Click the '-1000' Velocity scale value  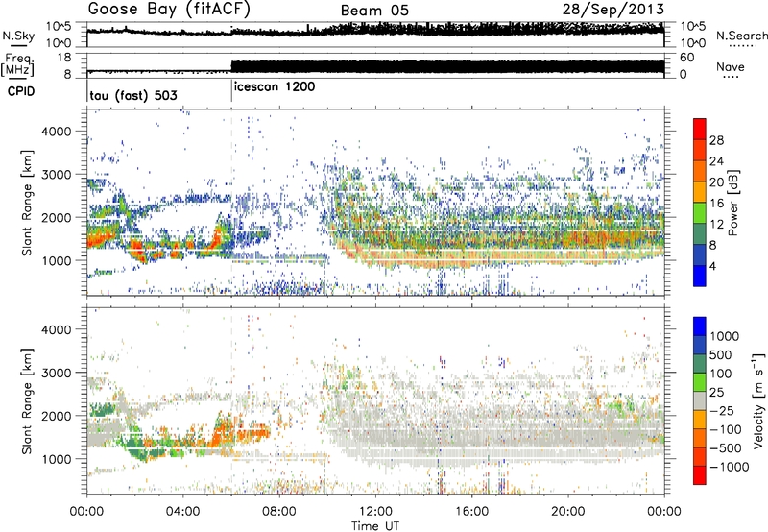tap(730, 467)
